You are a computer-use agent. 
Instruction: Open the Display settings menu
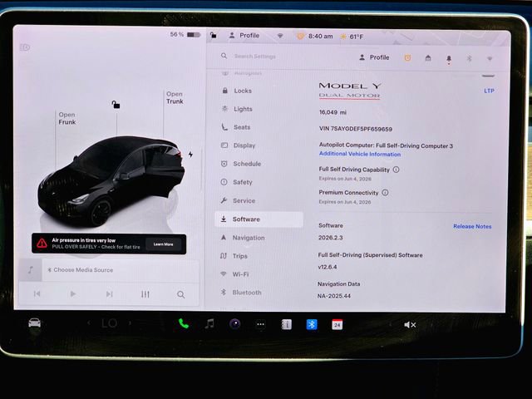[x=244, y=145]
